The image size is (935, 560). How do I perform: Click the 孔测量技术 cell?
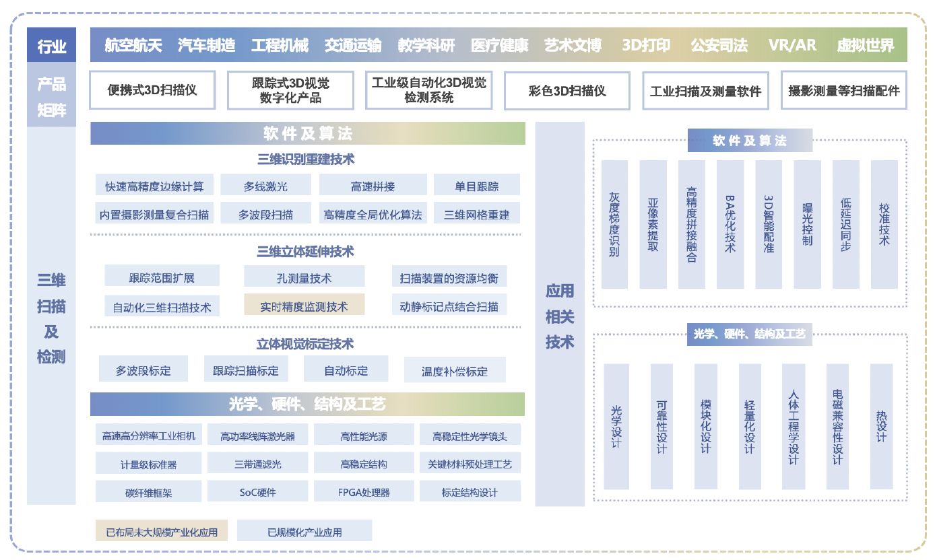click(304, 276)
